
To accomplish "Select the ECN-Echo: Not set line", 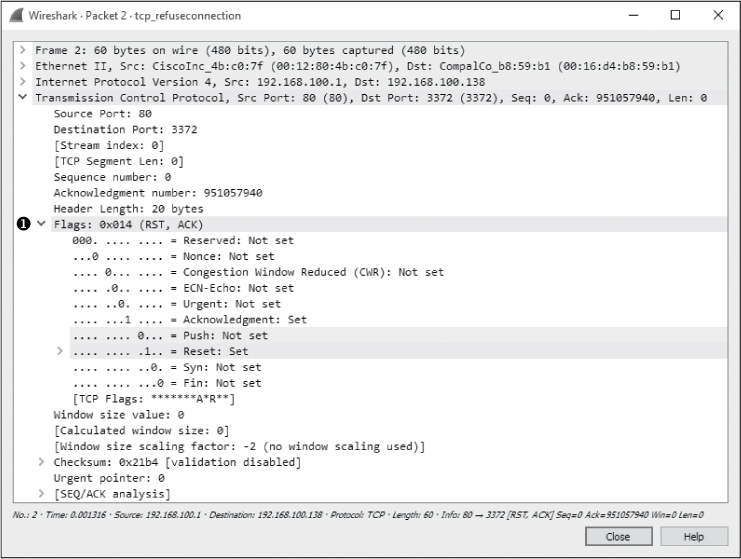I will click(x=183, y=288).
